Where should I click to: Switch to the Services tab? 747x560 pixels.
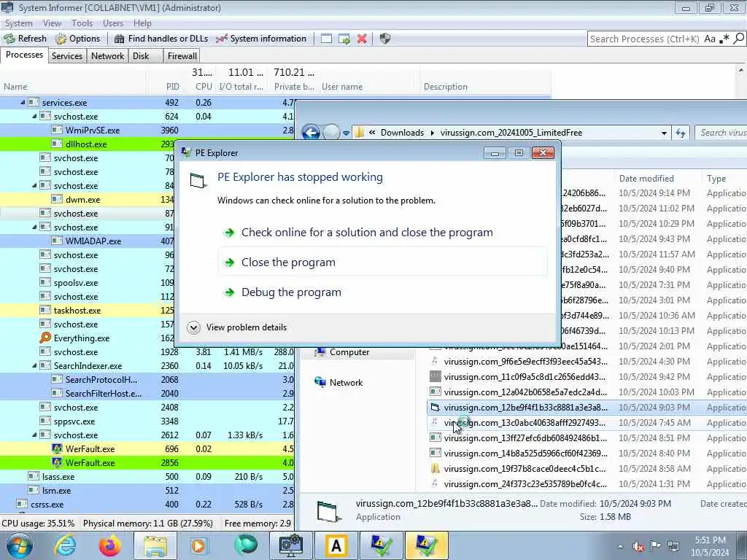pos(66,56)
